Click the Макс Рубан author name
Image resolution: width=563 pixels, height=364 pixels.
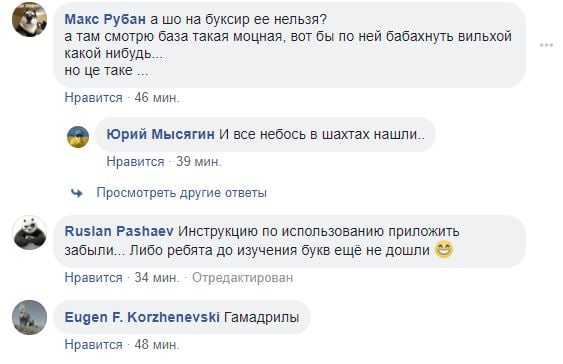tap(105, 19)
